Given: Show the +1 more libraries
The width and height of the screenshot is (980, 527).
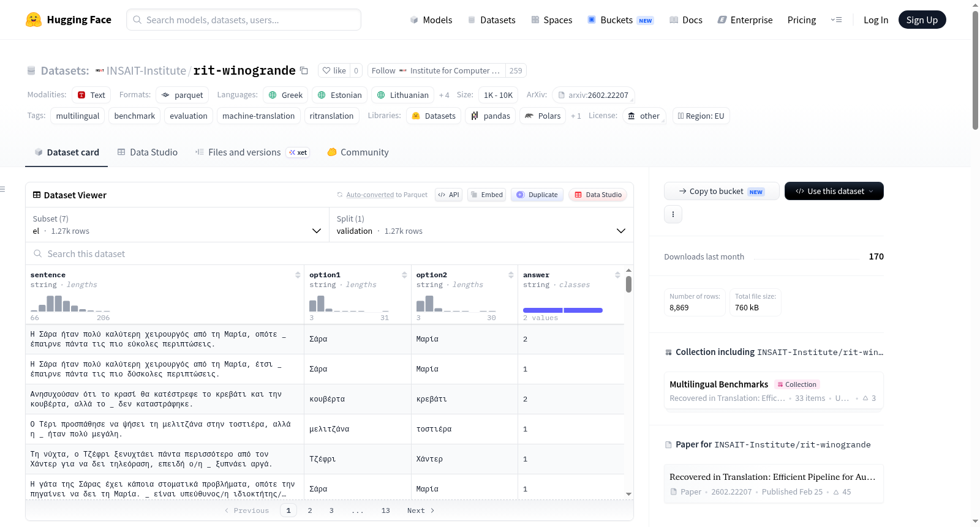Looking at the screenshot, I should tap(576, 116).
